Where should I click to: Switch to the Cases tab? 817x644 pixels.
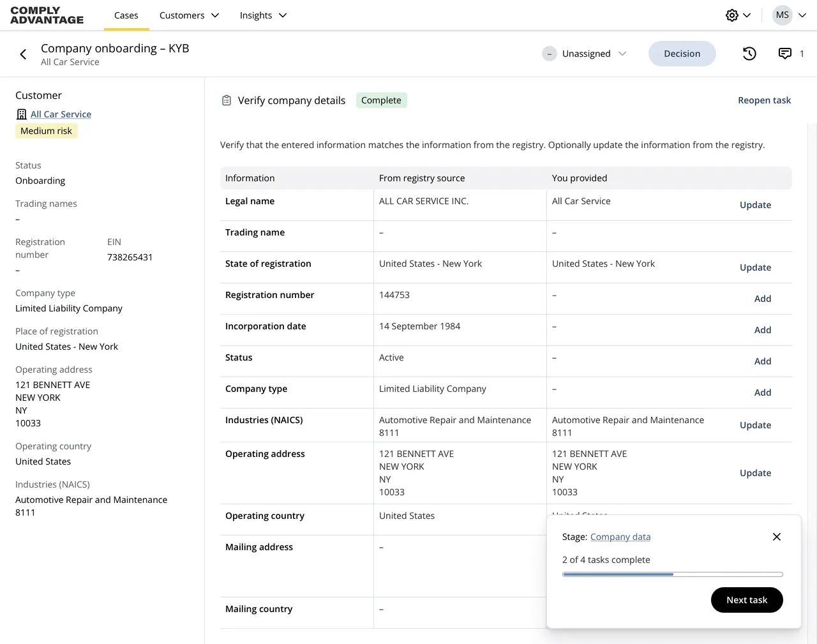(126, 15)
